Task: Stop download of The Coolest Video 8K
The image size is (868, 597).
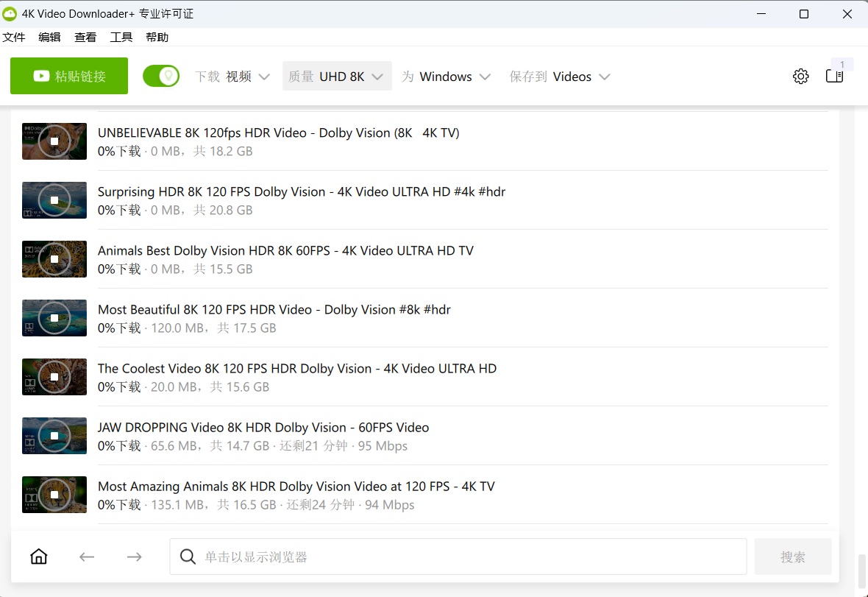Action: pyautogui.click(x=54, y=377)
